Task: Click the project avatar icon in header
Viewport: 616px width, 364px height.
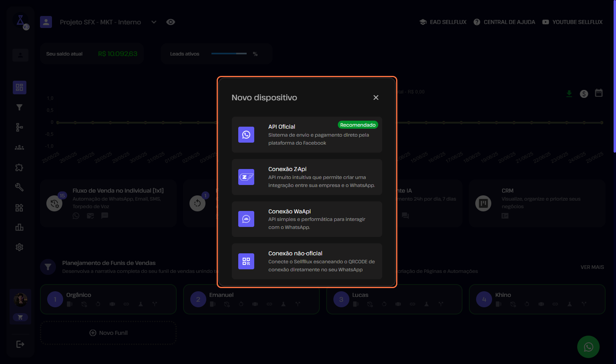Action: (46, 22)
